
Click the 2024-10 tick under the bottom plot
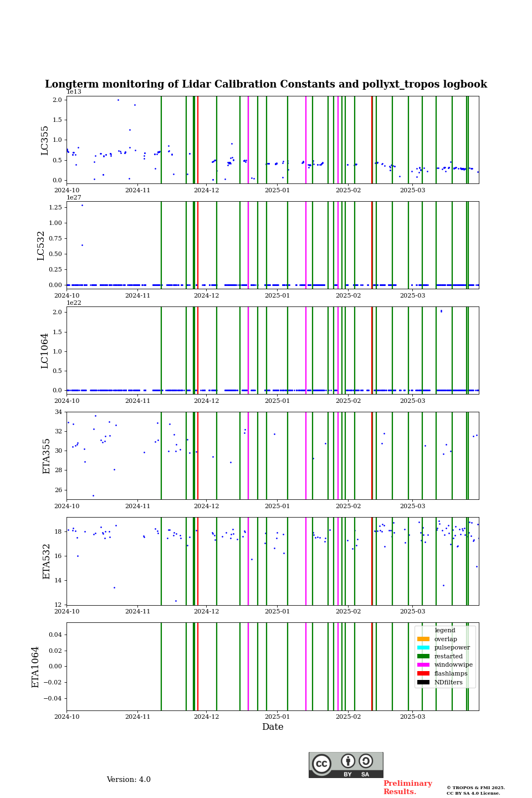click(x=66, y=717)
